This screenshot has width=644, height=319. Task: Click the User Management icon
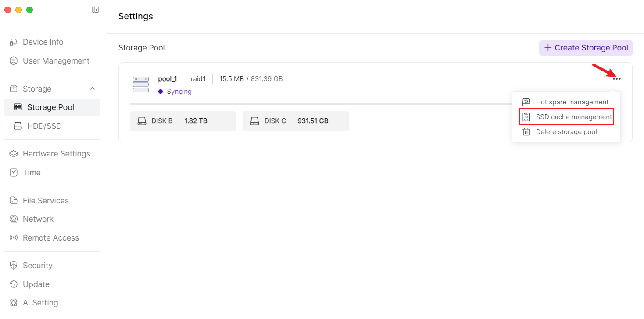click(x=14, y=61)
